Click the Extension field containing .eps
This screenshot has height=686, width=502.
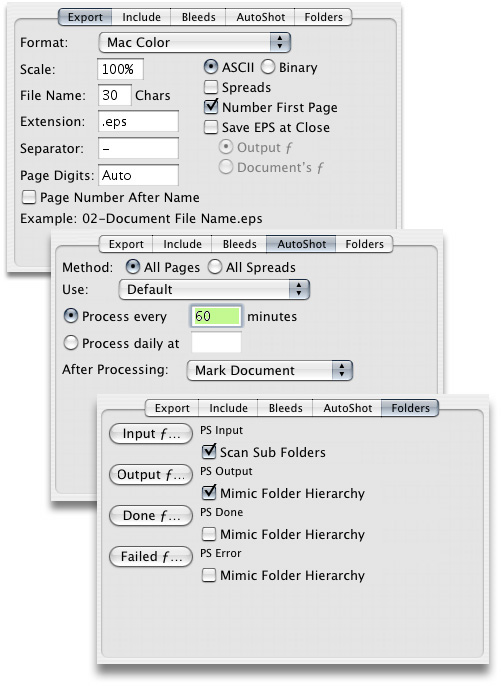(138, 121)
